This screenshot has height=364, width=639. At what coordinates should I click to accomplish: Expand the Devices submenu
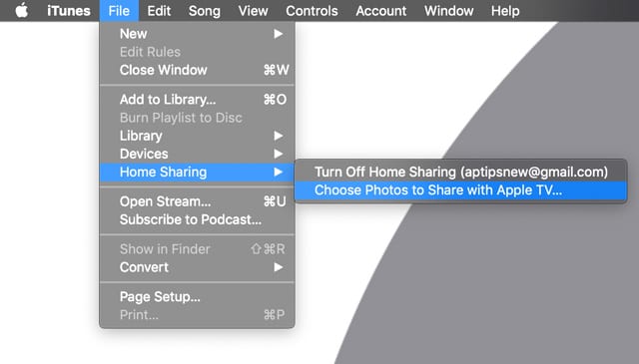click(198, 154)
